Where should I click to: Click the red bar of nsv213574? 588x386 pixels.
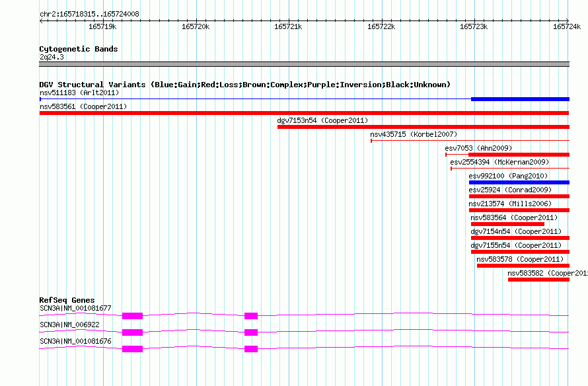point(519,210)
